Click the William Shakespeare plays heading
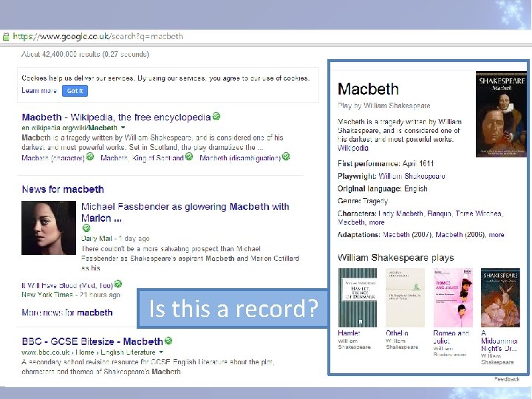Screen dimensions: 532x399 tap(395, 258)
